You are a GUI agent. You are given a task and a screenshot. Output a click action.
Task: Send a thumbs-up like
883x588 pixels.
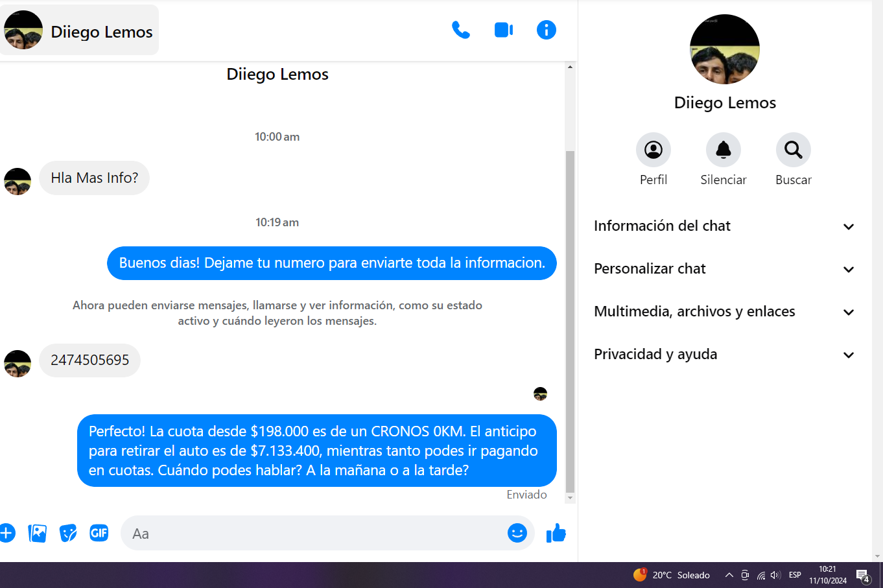pyautogui.click(x=556, y=533)
